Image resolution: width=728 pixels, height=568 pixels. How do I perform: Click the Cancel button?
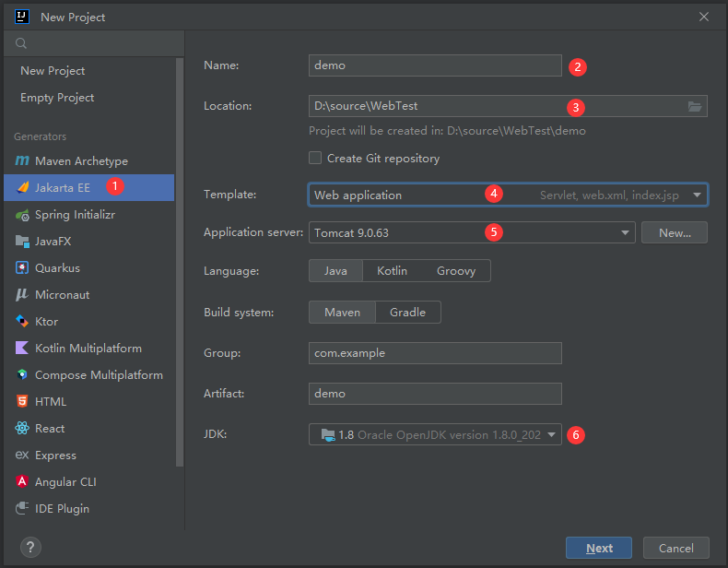tap(676, 548)
